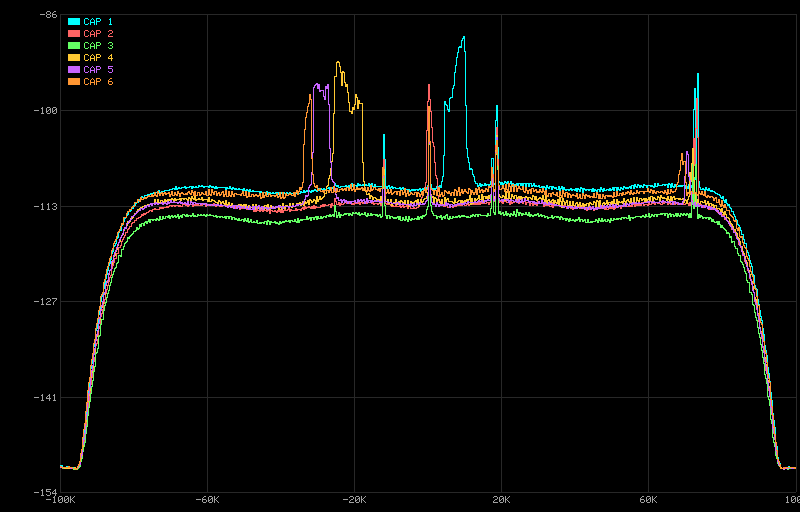Click the -86 y-axis label

[48, 15]
